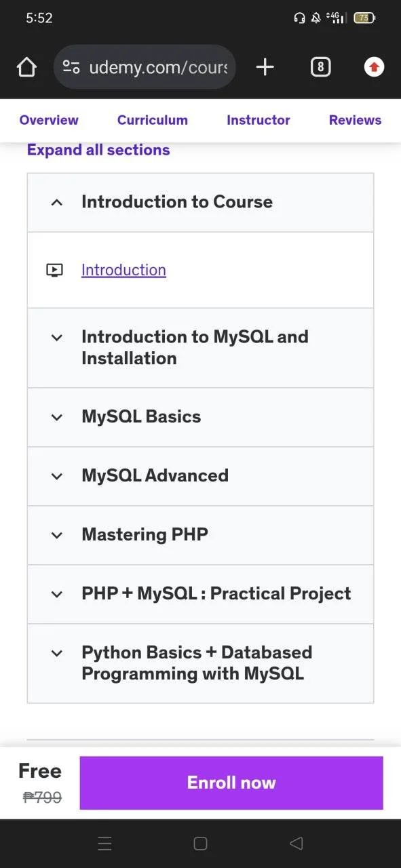Tap the muted bell icon in status bar
The height and width of the screenshot is (868, 401).
pyautogui.click(x=316, y=18)
